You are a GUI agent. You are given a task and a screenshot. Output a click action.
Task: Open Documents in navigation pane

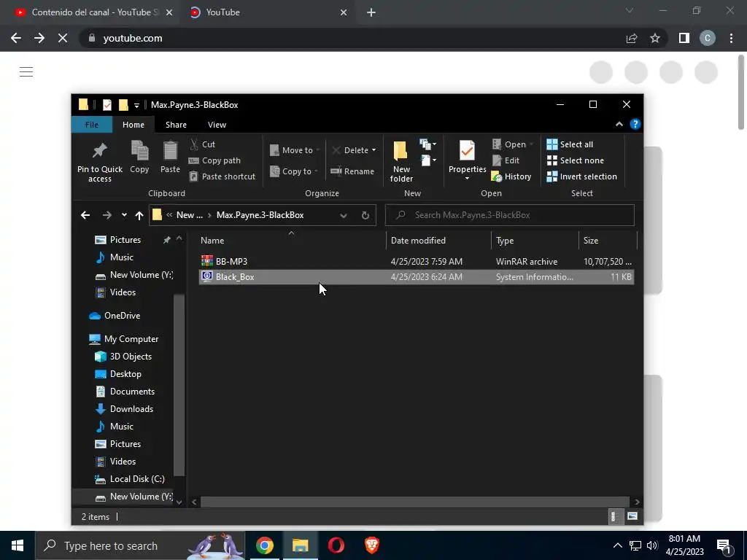point(124,392)
